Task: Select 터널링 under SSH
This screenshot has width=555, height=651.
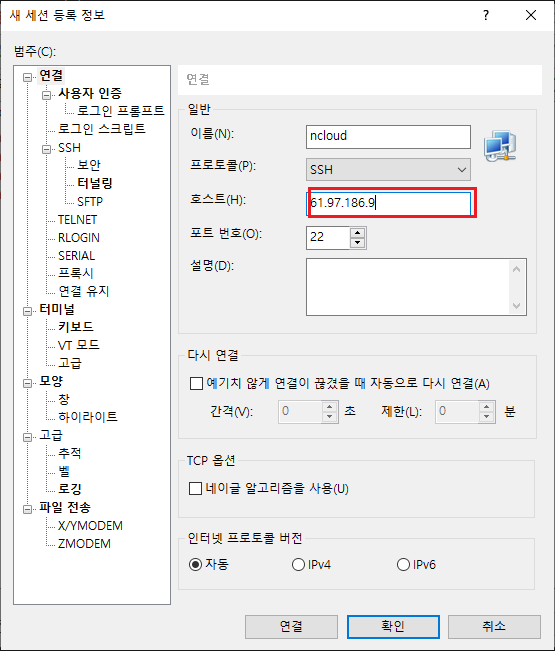Action: pos(95,183)
